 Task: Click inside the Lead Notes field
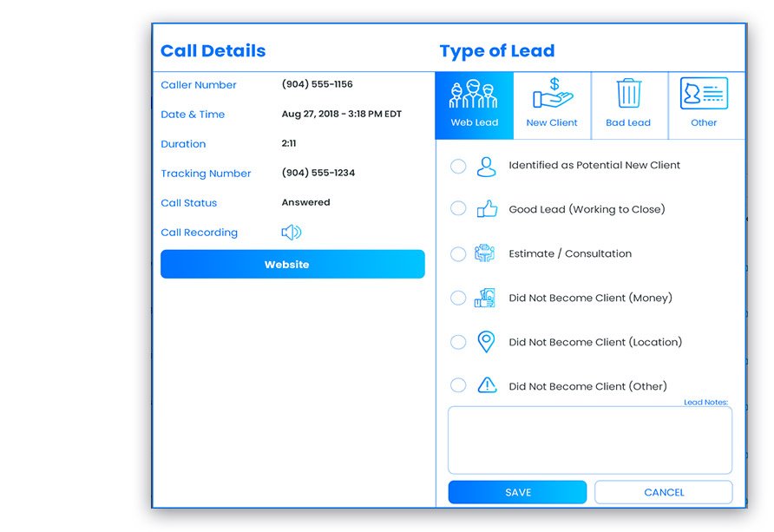[x=589, y=439]
